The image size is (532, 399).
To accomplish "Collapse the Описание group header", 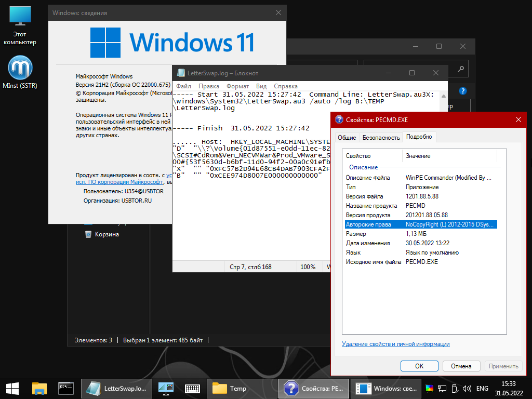I will click(x=363, y=167).
